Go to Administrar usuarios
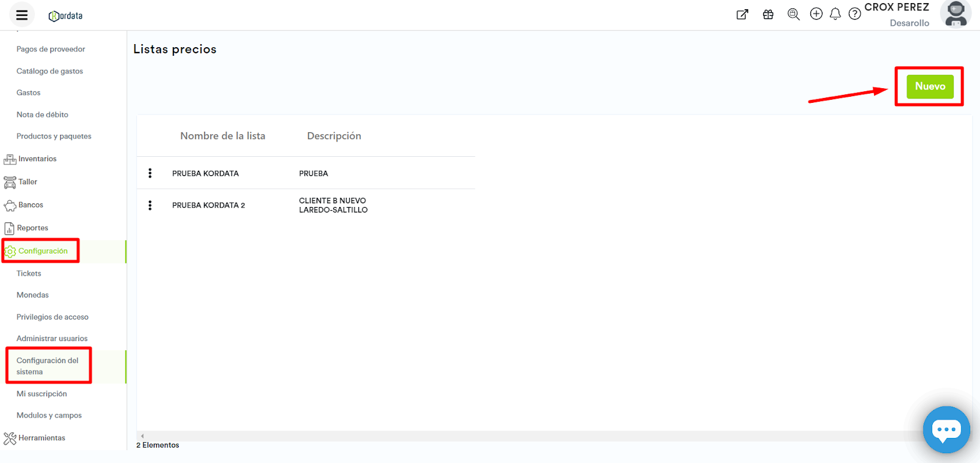The height and width of the screenshot is (463, 980). pos(52,339)
